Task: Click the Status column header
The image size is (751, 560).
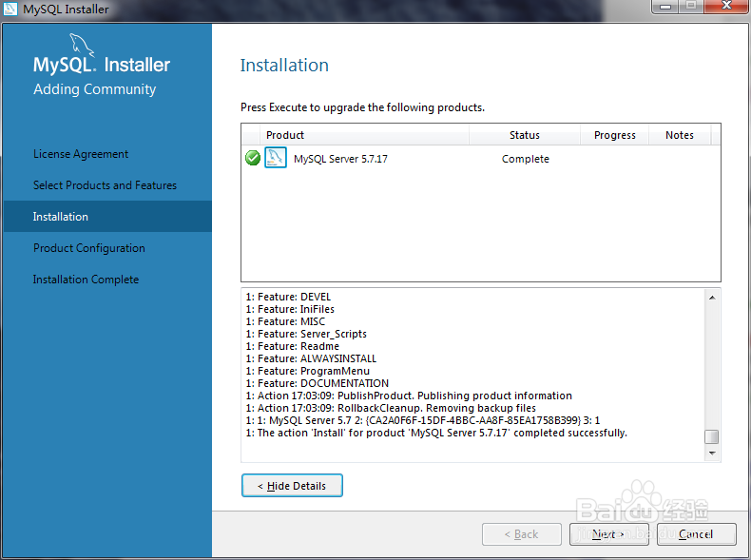Action: 525,135
